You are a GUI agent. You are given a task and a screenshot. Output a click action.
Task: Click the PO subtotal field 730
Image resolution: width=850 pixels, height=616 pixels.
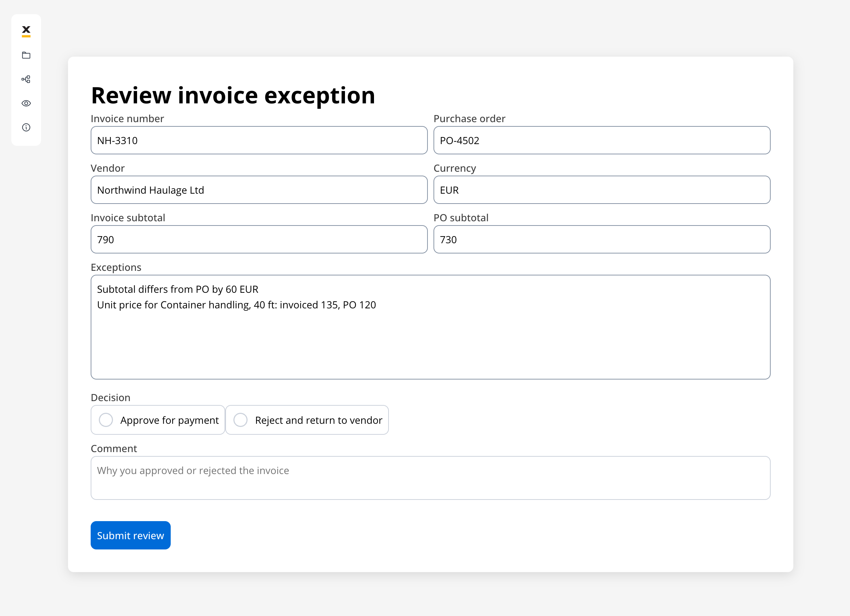point(602,239)
